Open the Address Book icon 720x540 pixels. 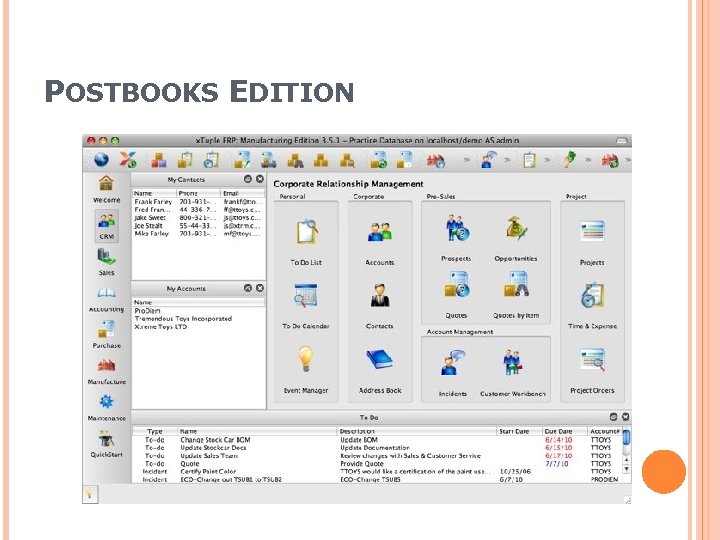click(x=380, y=359)
